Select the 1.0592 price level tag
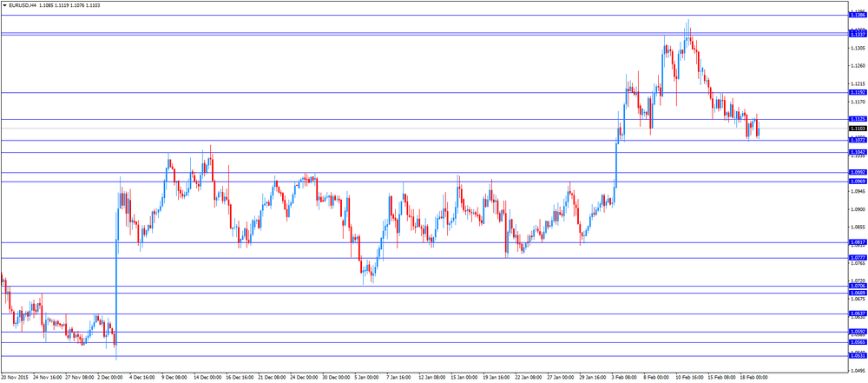Screen dimensions: 868x383 click(x=857, y=332)
